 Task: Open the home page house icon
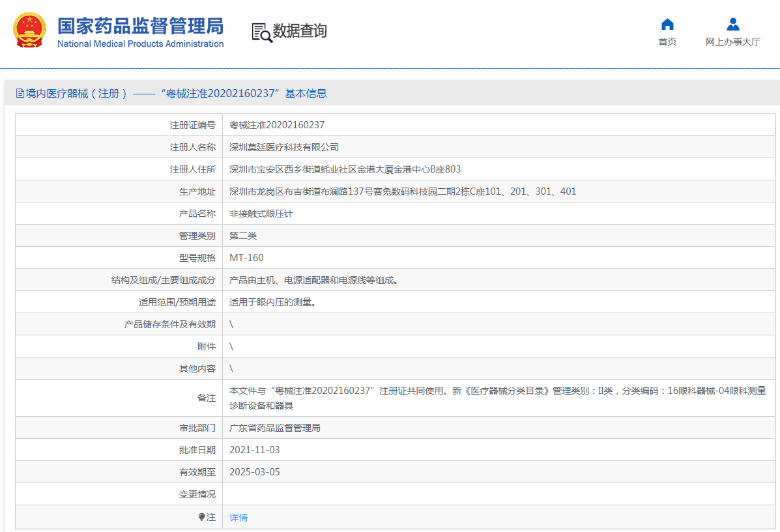[x=667, y=24]
